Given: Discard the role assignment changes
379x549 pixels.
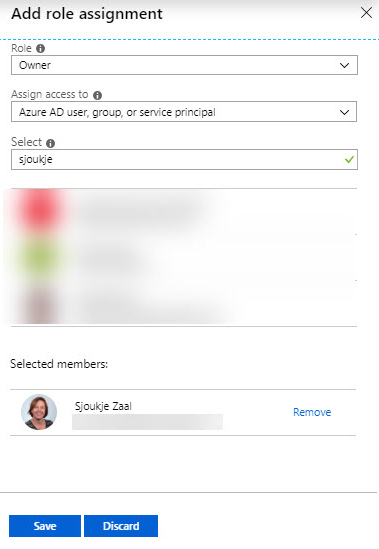Looking at the screenshot, I should [x=121, y=526].
